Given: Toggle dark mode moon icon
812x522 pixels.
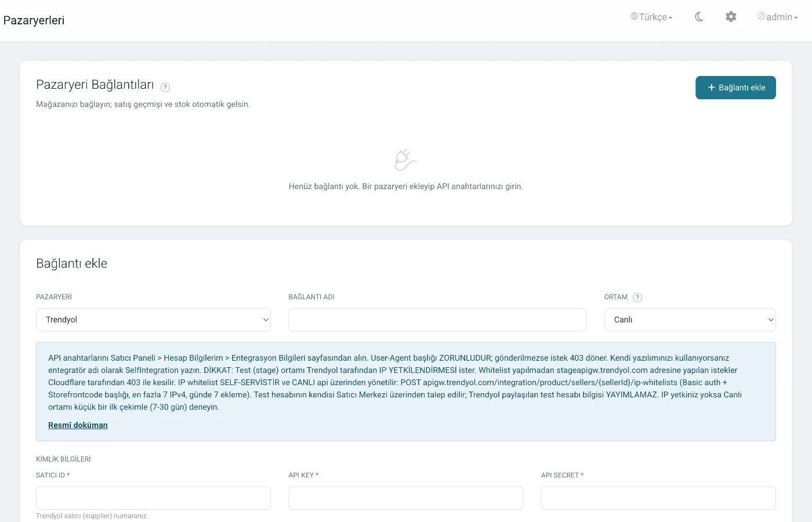Looking at the screenshot, I should point(699,17).
